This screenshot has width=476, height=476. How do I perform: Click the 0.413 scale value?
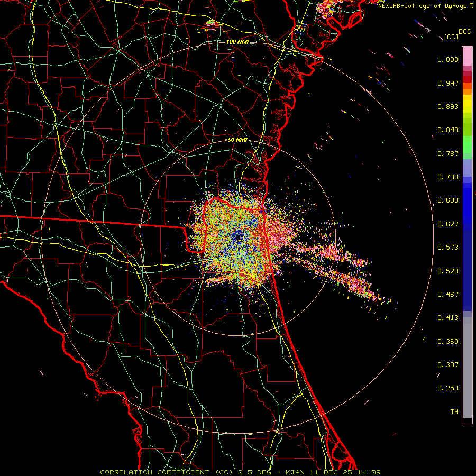[x=448, y=318]
